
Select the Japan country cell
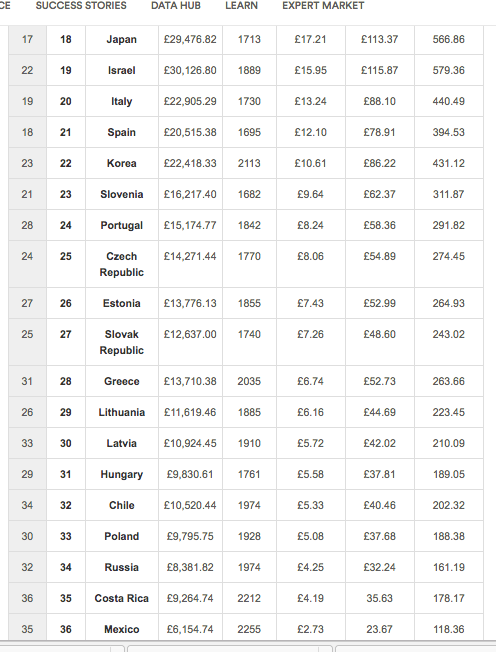coord(122,40)
